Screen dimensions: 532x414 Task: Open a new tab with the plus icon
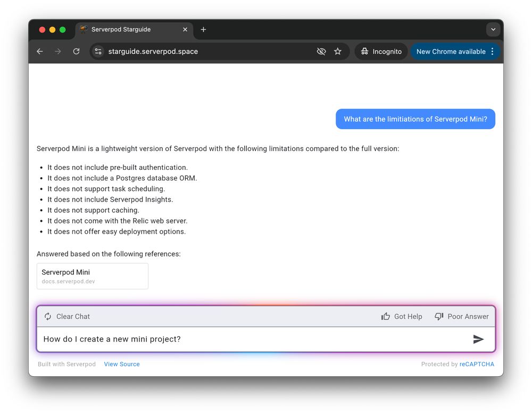point(203,29)
